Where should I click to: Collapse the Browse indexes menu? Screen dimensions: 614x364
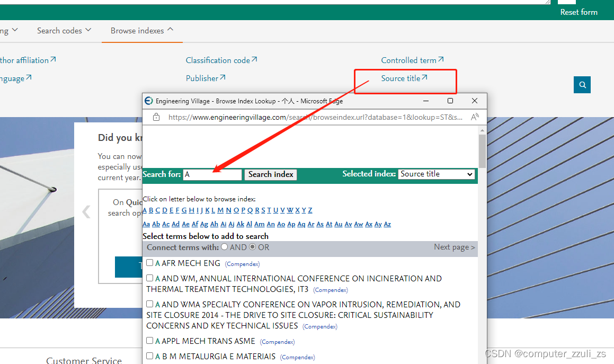click(x=142, y=31)
